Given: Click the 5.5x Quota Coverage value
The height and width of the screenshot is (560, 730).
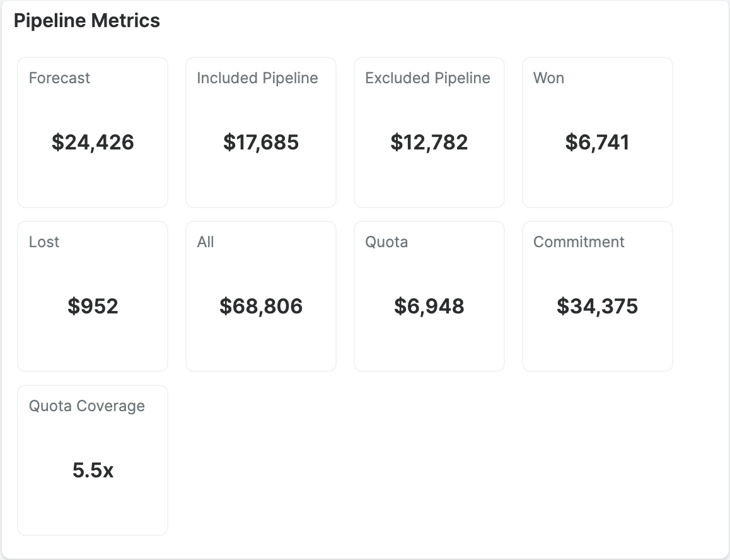Looking at the screenshot, I should pos(92,470).
